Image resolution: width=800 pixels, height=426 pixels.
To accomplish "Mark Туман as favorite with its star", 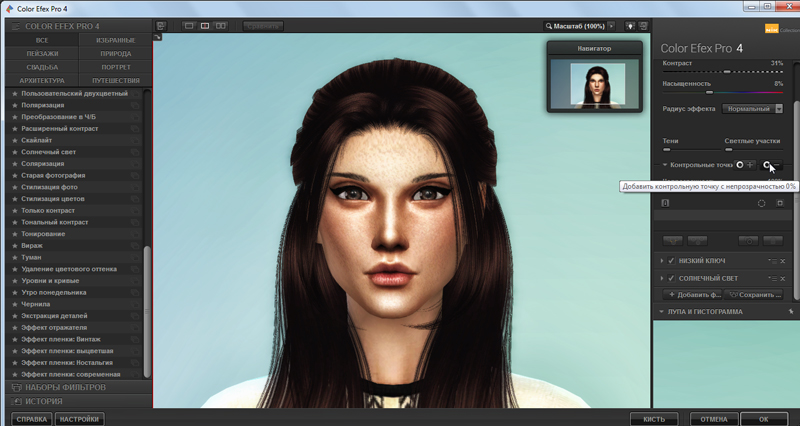I will pos(15,257).
